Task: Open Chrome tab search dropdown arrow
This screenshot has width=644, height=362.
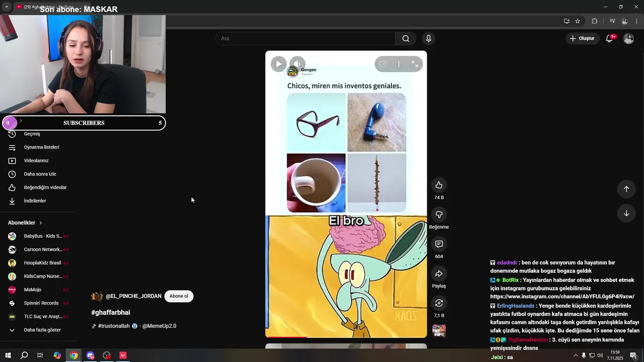Action: click(7, 7)
